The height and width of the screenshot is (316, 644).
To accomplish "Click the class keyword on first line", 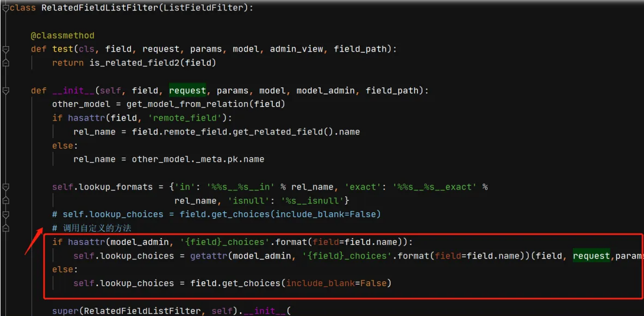I will coord(23,8).
